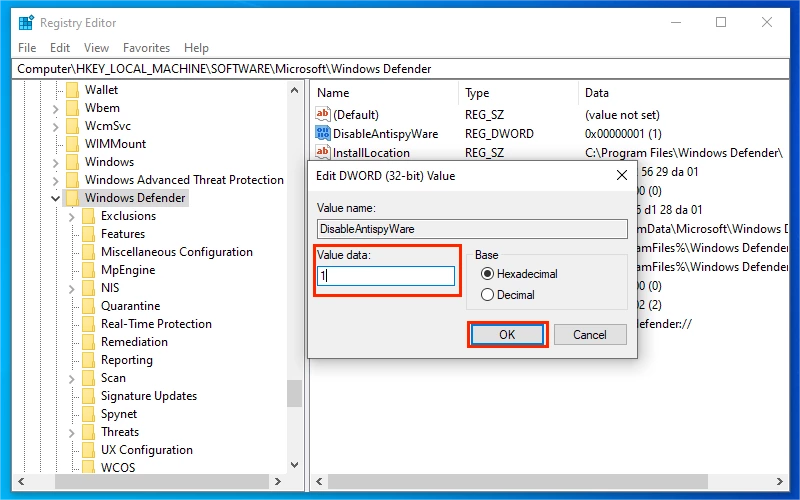800x500 pixels.
Task: Click the InstallLocation string value icon
Action: click(x=322, y=152)
